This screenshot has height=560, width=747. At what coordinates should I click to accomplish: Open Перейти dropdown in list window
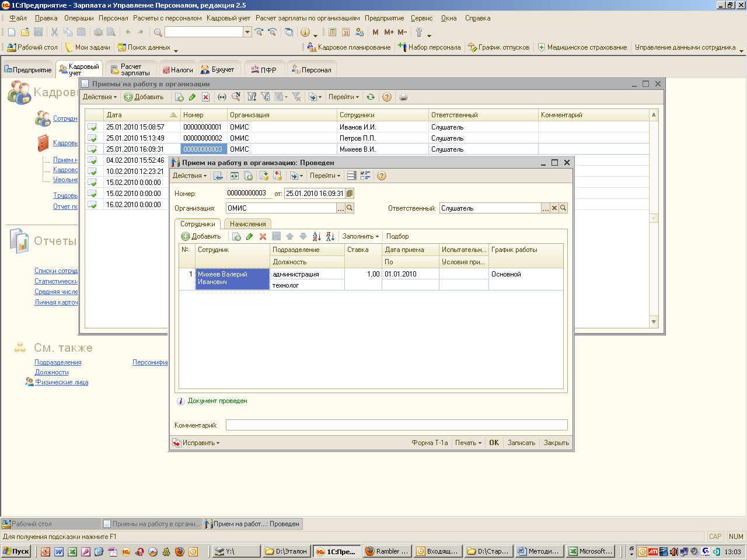[x=344, y=97]
